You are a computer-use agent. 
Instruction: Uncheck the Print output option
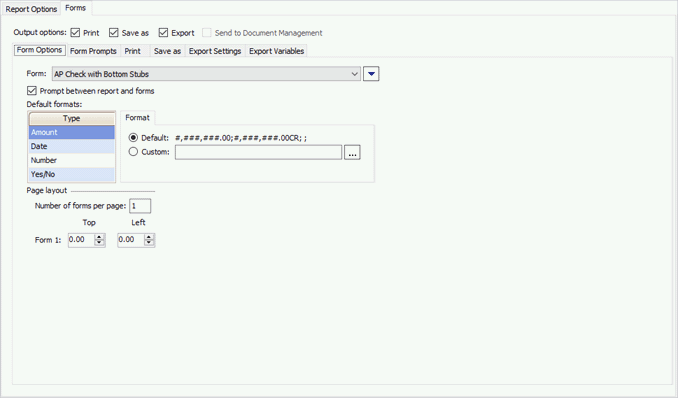pyautogui.click(x=75, y=33)
